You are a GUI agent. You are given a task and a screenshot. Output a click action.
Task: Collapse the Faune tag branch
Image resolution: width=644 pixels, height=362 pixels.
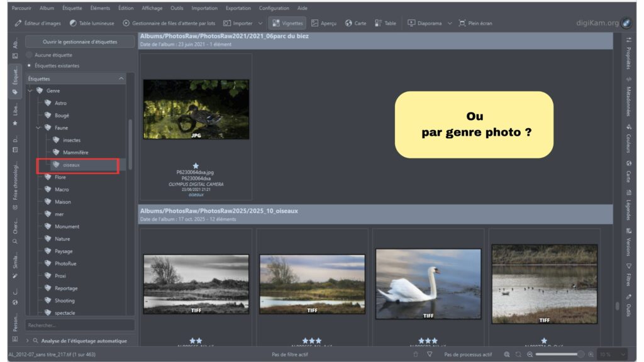click(38, 128)
